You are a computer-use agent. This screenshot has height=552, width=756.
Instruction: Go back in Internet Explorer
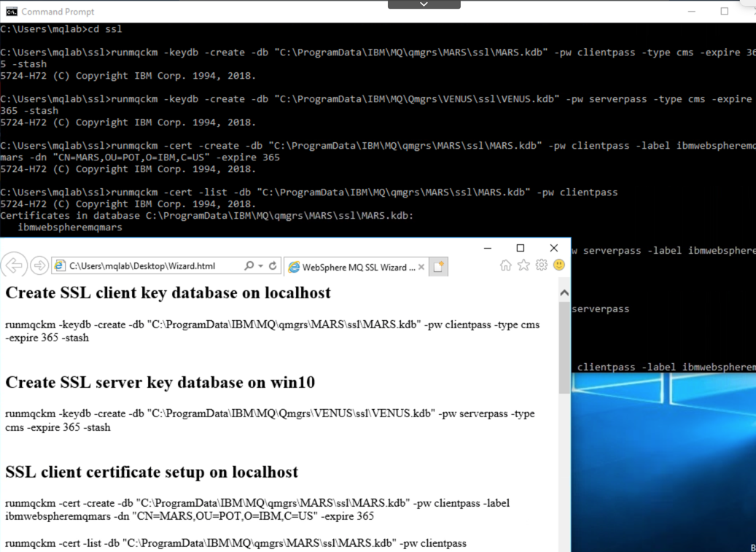pos(14,265)
